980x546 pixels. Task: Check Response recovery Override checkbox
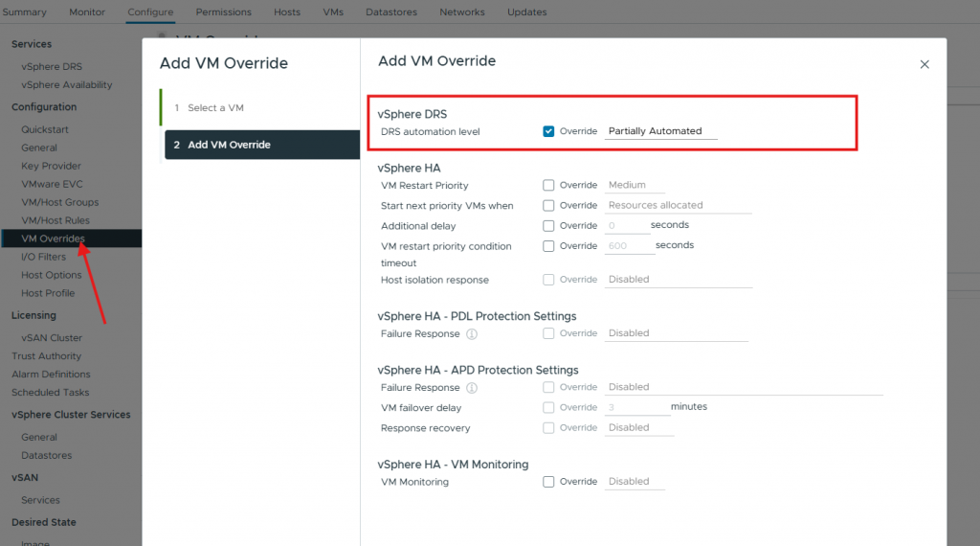548,428
